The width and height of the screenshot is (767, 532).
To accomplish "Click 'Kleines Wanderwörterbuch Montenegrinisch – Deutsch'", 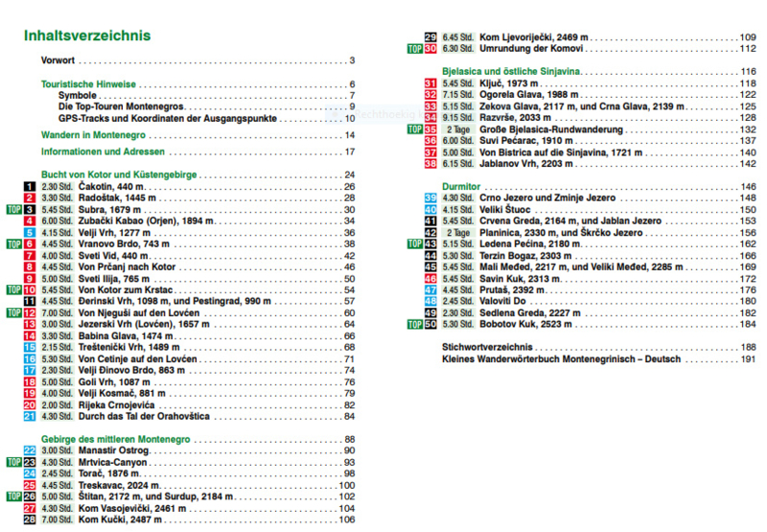I will pos(562,359).
